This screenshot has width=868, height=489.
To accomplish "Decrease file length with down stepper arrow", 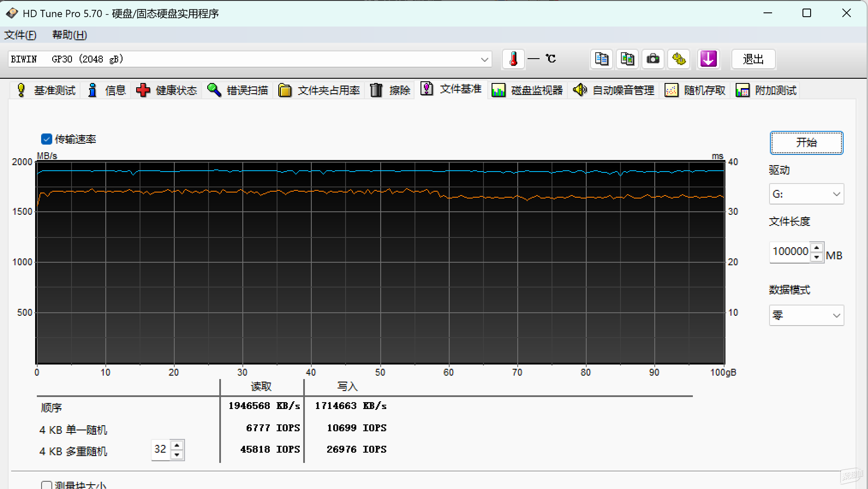I will pos(817,257).
